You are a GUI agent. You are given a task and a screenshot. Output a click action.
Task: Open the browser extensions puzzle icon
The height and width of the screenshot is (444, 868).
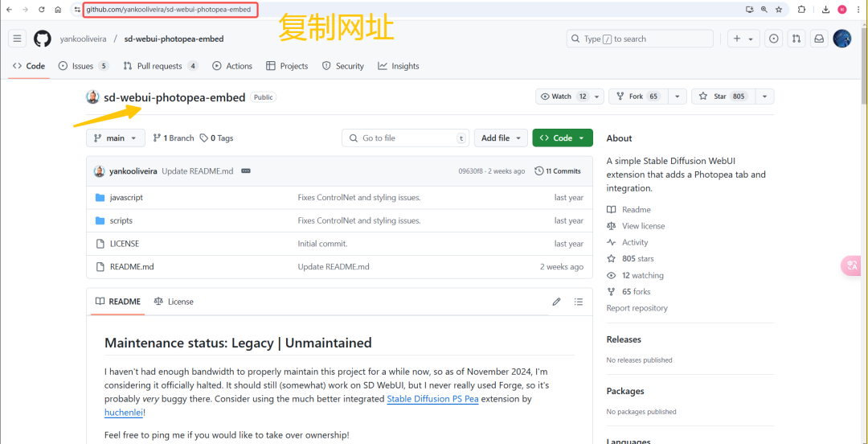click(x=801, y=10)
